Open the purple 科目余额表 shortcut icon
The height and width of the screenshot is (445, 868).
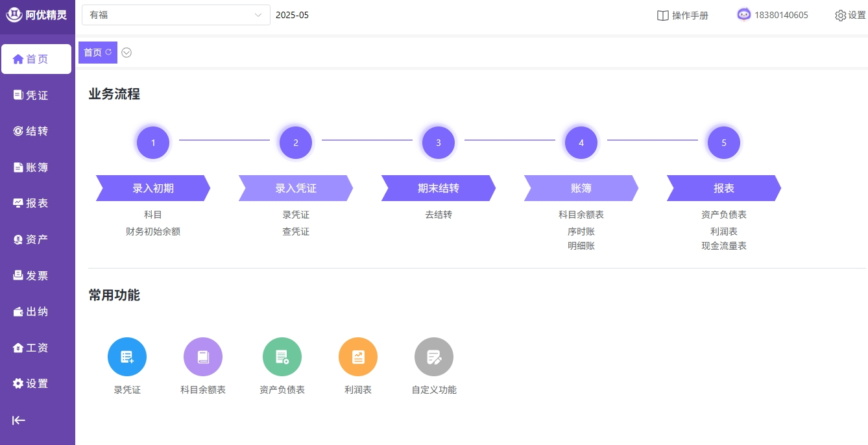[203, 357]
